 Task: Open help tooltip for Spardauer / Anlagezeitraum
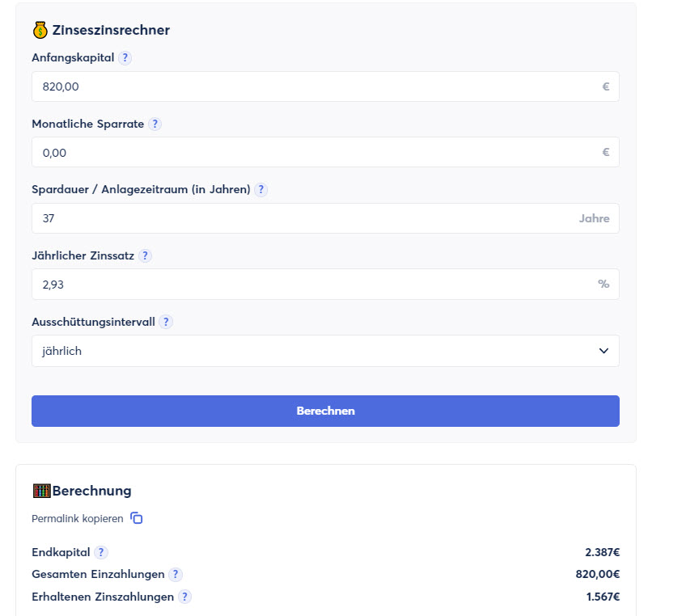[x=260, y=190]
